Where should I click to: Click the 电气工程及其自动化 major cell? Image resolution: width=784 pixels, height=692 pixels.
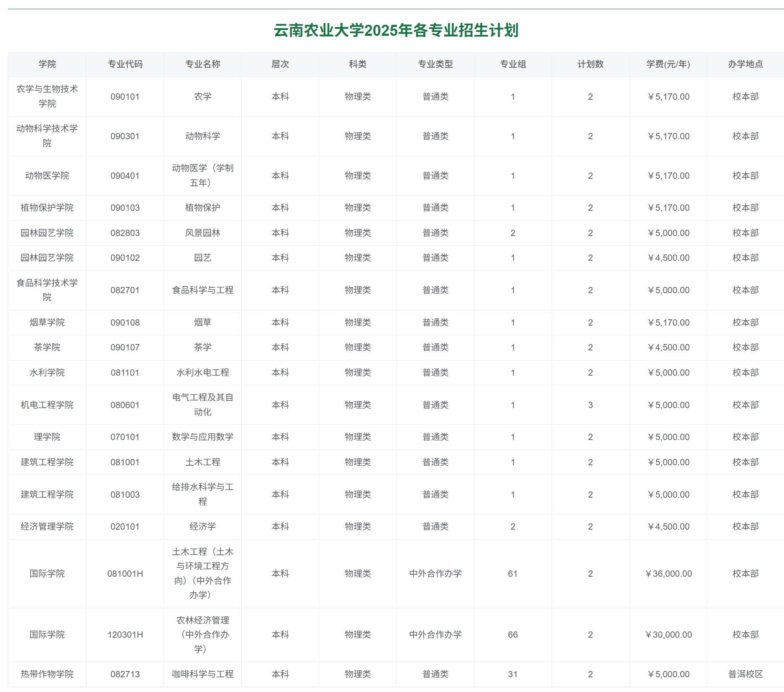[203, 405]
